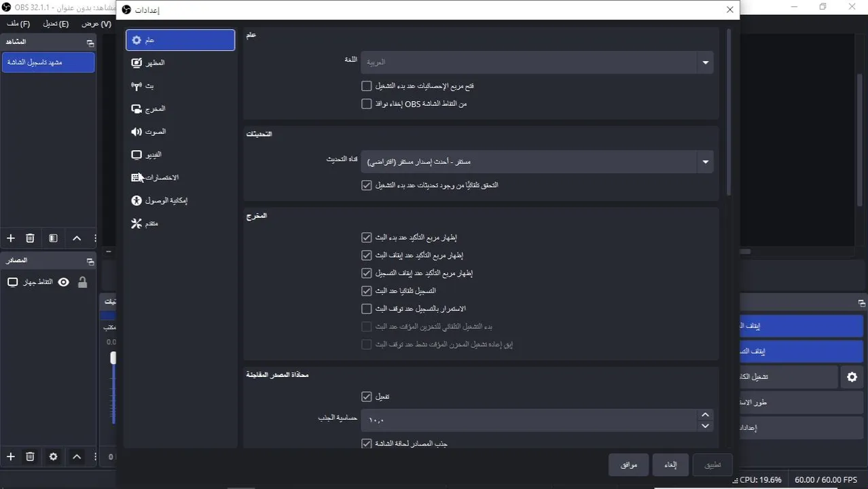This screenshot has width=868, height=489.
Task: Switch to Hotkeys (الاختصارات) settings tab
Action: tap(180, 177)
